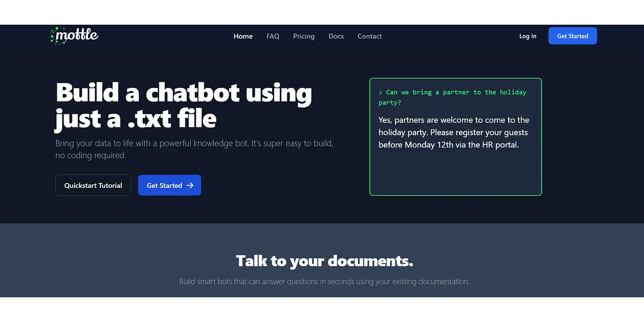Click empty space inside the green-bordered chat box
The width and height of the screenshot is (644, 322).
[455, 173]
